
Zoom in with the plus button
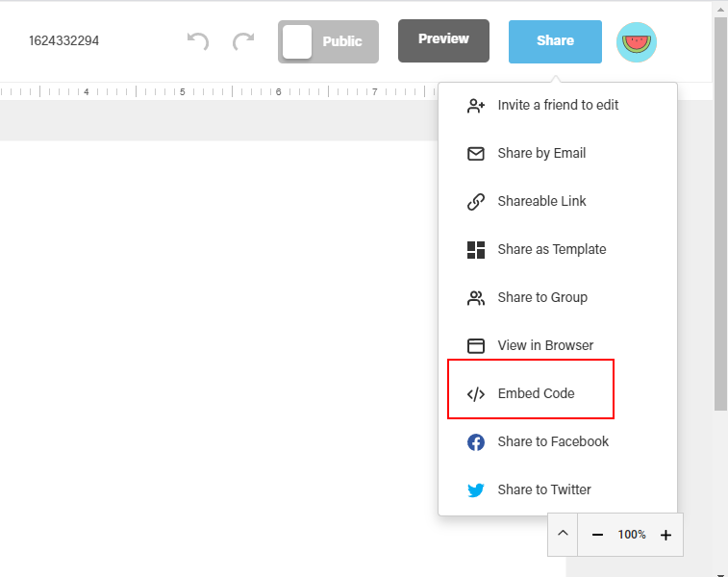point(665,535)
